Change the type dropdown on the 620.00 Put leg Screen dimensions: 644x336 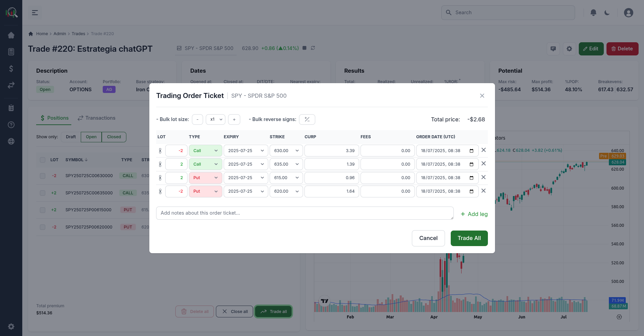click(205, 191)
